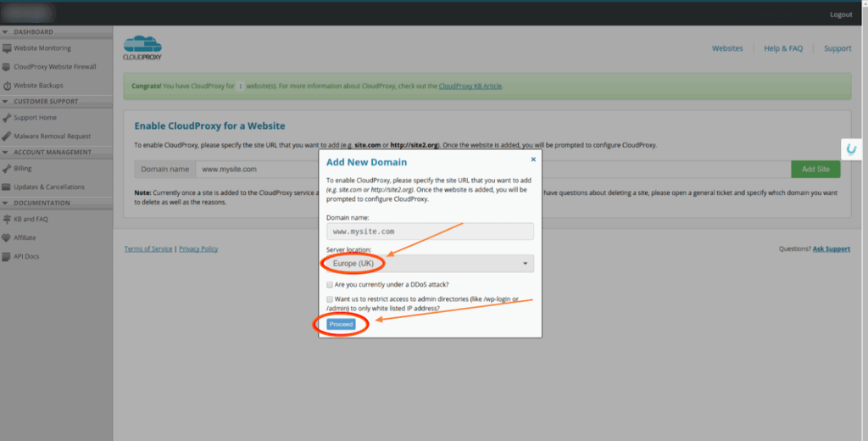Open Updates & Cancellations

pyautogui.click(x=49, y=187)
